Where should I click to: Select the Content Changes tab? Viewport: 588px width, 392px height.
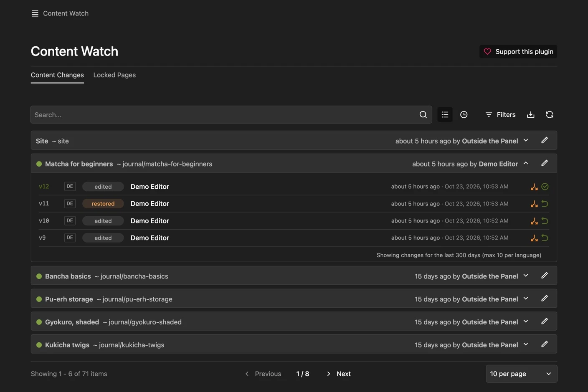click(x=57, y=75)
